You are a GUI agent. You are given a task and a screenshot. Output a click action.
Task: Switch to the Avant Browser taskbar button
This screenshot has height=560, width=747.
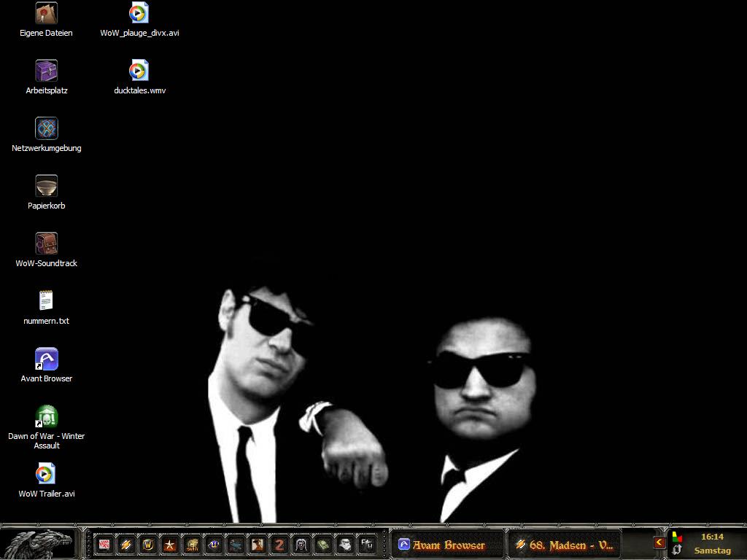(447, 544)
